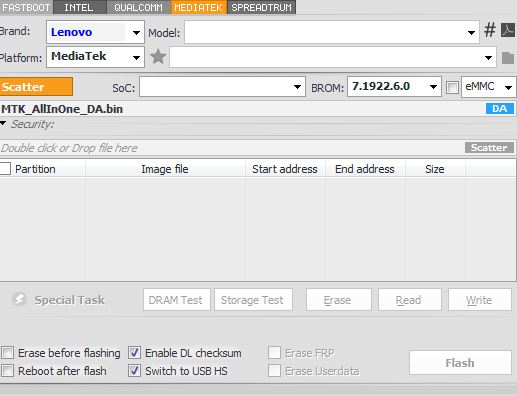
Task: Click the Flash button
Action: coord(460,362)
